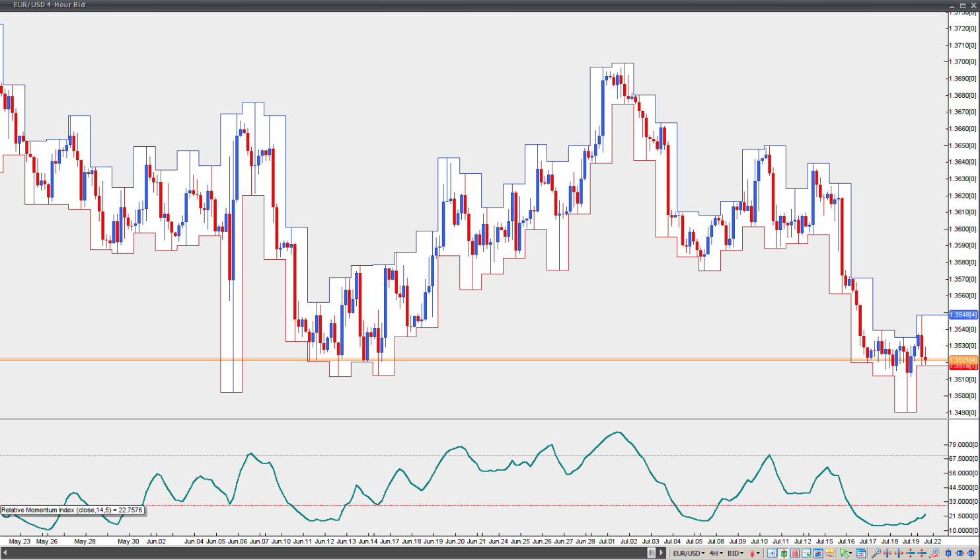980x560 pixels.
Task: Click the 79.0000 indicator scale label
Action: point(963,445)
